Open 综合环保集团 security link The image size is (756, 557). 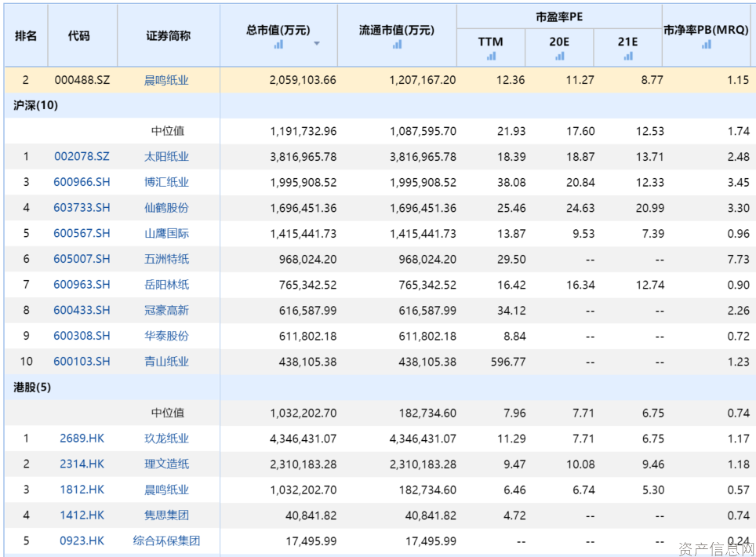pos(166,541)
